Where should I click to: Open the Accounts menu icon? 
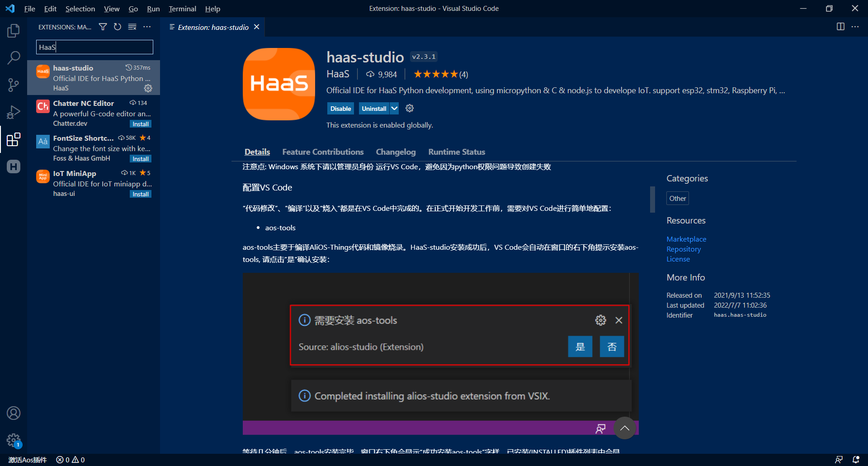pos(14,413)
